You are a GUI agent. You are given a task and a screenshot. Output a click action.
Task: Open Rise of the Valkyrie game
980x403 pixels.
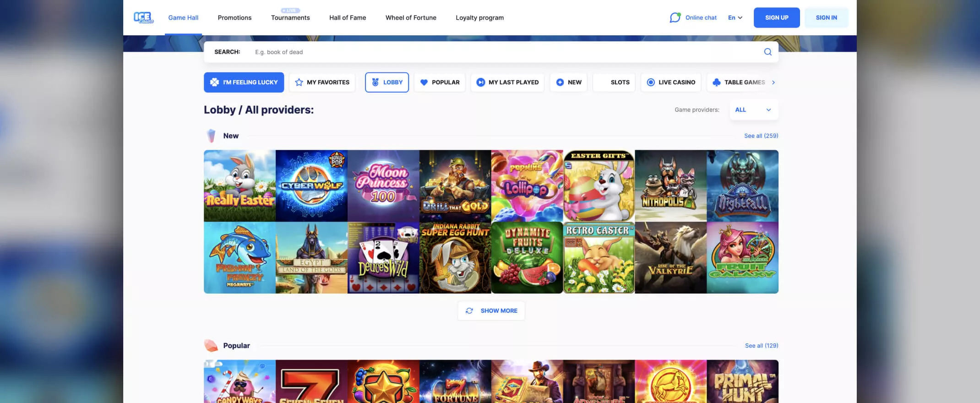(x=671, y=258)
